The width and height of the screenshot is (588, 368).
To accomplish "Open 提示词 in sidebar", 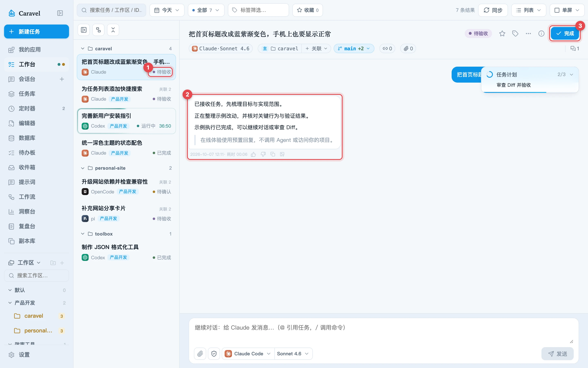I will pos(37,182).
